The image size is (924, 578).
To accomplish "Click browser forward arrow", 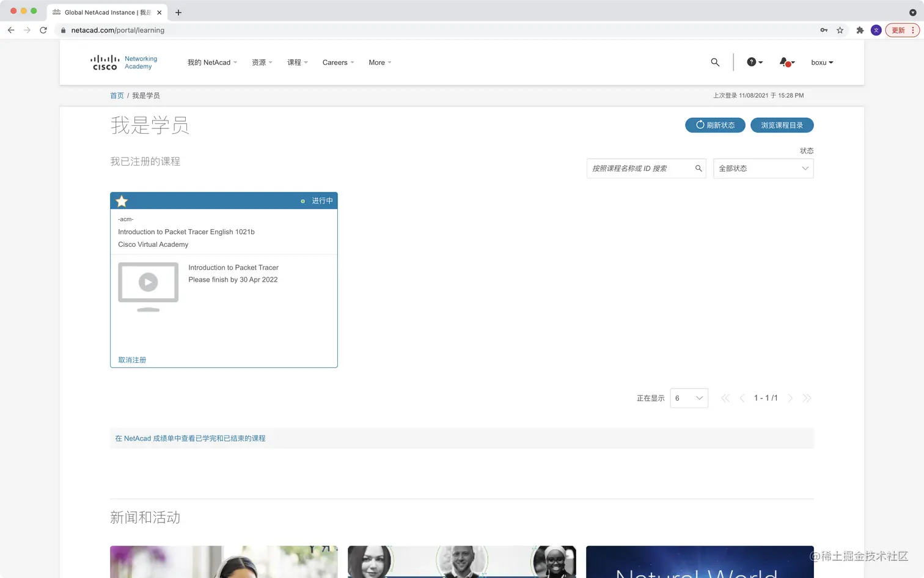I will (x=27, y=30).
